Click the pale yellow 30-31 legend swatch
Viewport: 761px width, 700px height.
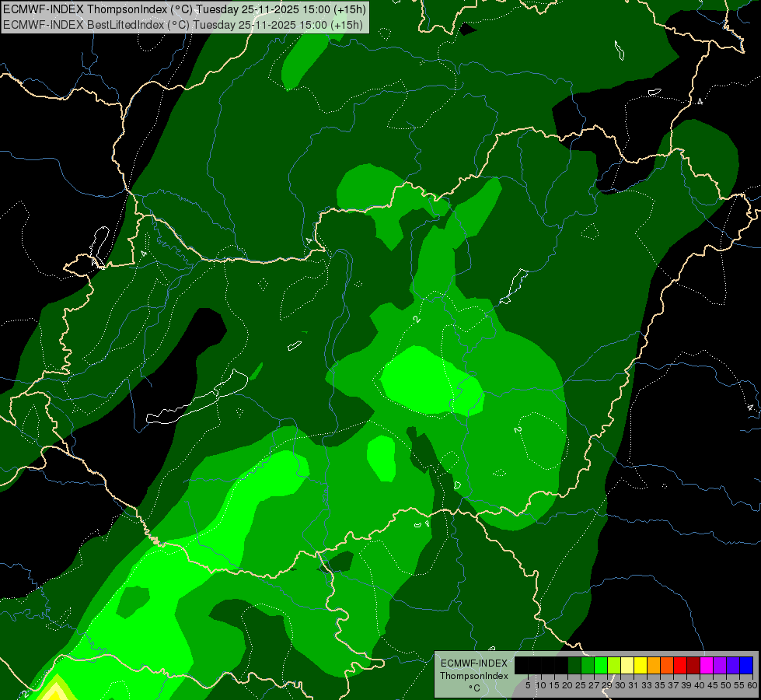click(627, 665)
